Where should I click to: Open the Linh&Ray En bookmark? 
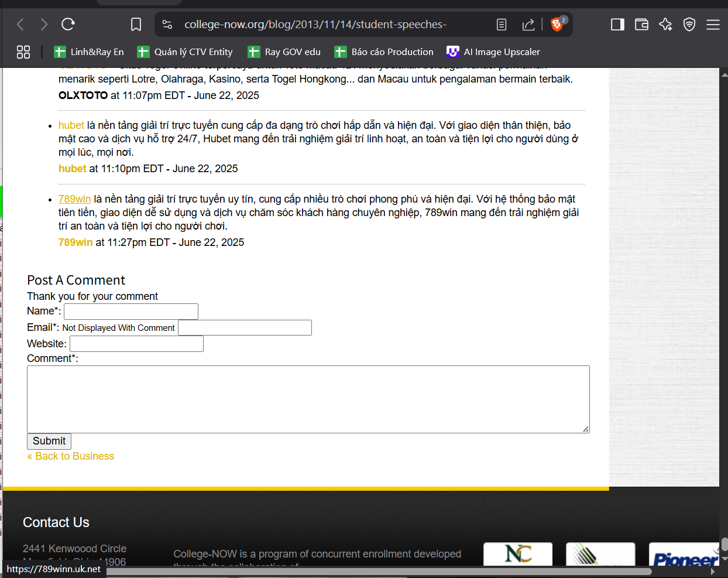89,52
